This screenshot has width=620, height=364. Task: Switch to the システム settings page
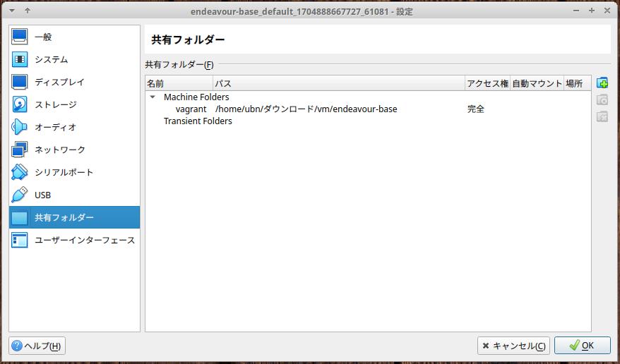pos(74,59)
